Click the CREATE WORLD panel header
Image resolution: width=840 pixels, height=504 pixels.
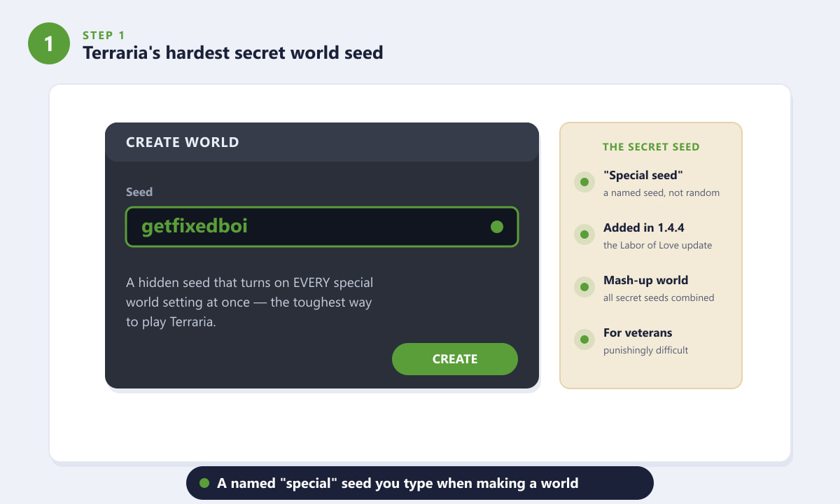tap(322, 142)
